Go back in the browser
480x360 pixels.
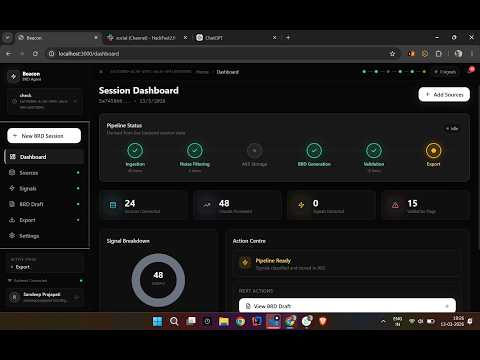click(x=9, y=53)
